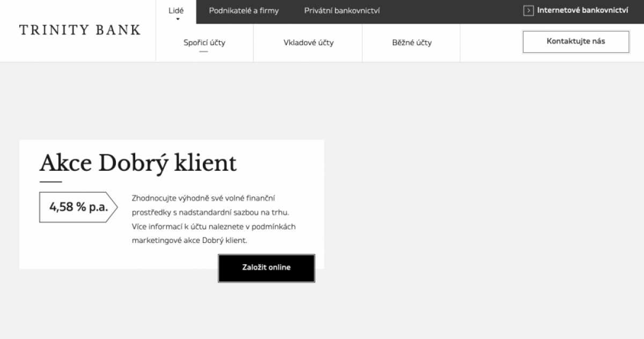Open the Spořicí účty menu item
Screen dimensions: 644x339
(x=204, y=43)
